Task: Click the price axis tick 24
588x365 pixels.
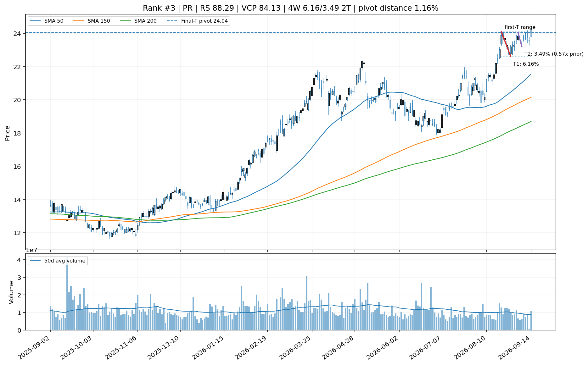Action: click(x=18, y=34)
